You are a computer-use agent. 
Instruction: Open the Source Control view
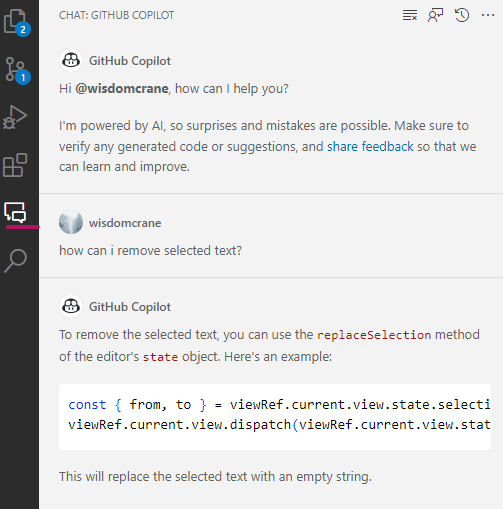point(17,70)
